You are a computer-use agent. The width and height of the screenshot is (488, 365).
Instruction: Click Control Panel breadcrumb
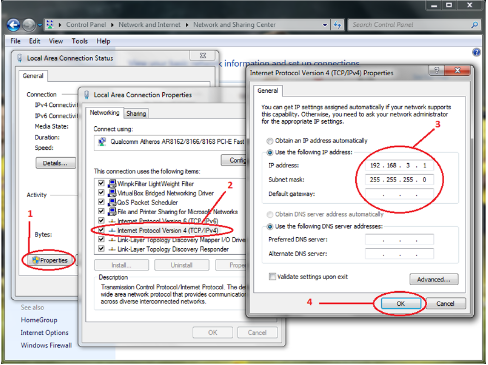tap(86, 25)
